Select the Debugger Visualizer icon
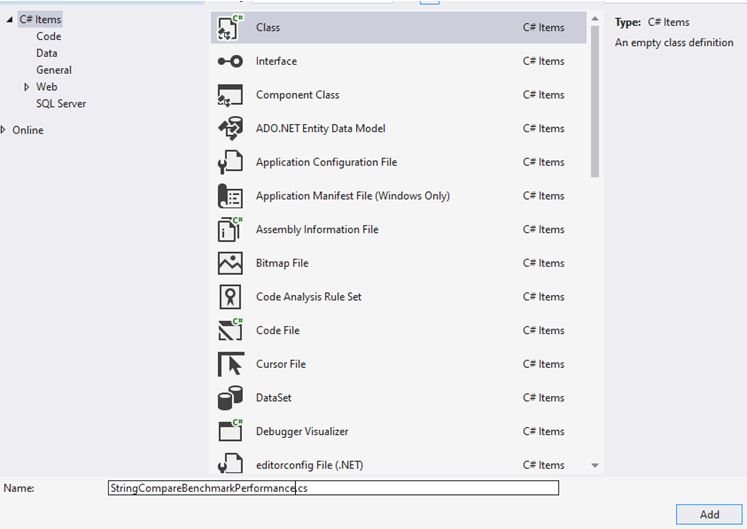The image size is (747, 529). 230,431
